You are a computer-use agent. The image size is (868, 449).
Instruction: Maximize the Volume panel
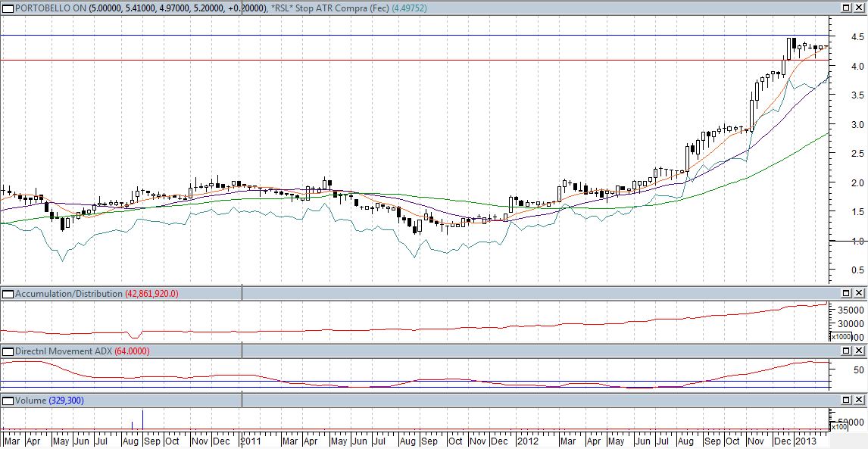846,399
